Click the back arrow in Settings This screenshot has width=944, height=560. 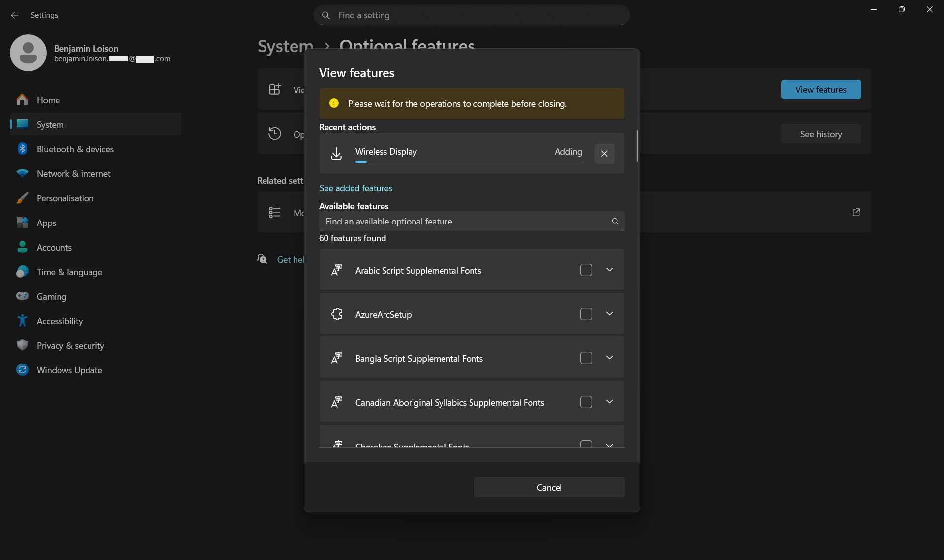[14, 15]
